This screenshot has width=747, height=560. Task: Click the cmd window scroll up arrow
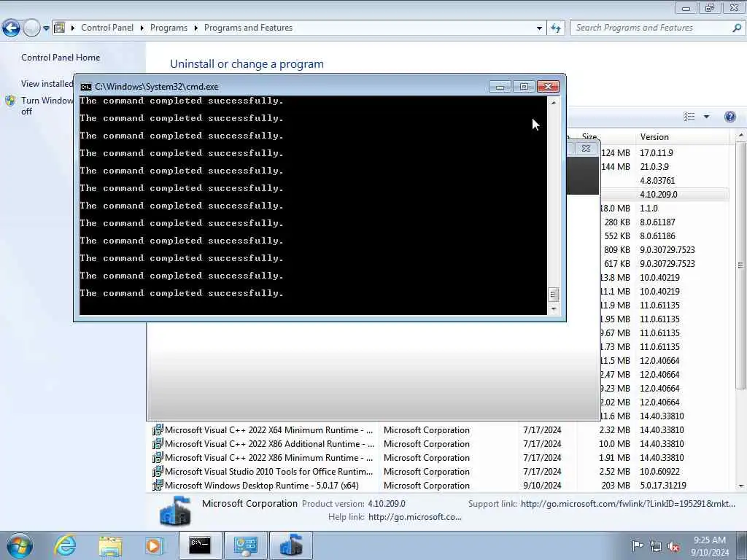point(554,102)
